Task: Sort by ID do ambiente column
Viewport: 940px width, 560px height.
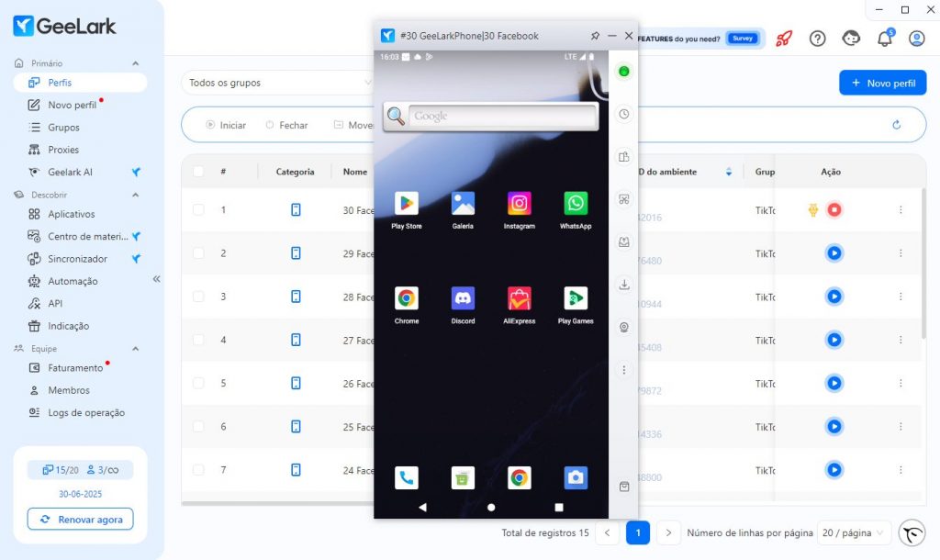Action: (729, 172)
